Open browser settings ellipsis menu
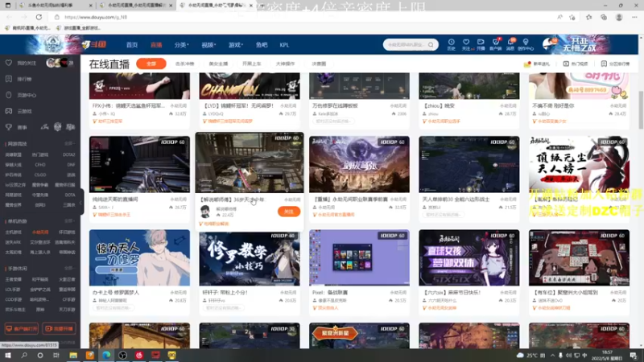This screenshot has height=362, width=644. (x=634, y=17)
